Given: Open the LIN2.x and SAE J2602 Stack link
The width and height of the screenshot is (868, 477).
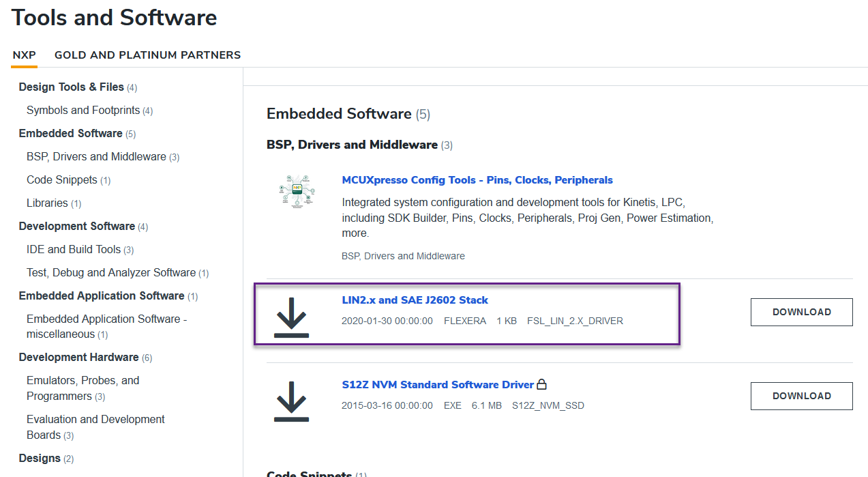Looking at the screenshot, I should click(415, 300).
